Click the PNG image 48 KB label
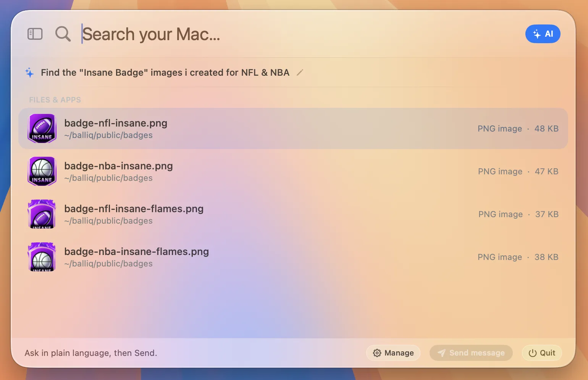This screenshot has height=380, width=588. pos(518,129)
